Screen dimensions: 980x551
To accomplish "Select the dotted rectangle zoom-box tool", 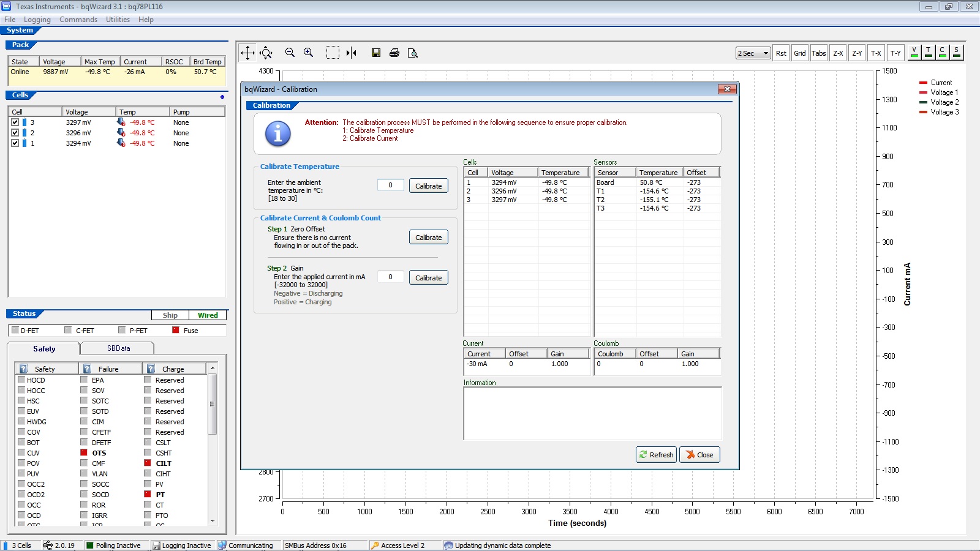I will tap(333, 53).
